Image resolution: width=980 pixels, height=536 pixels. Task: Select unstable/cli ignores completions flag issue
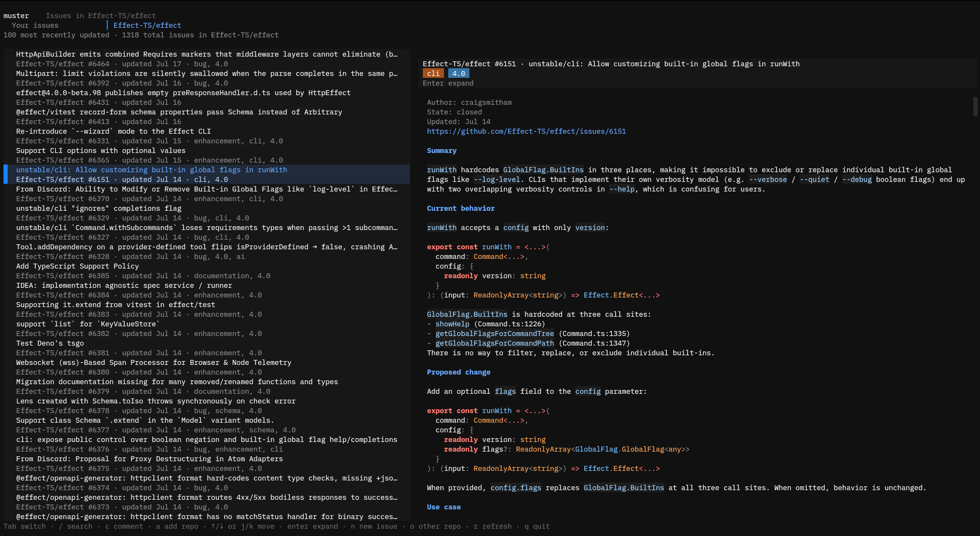click(x=207, y=213)
